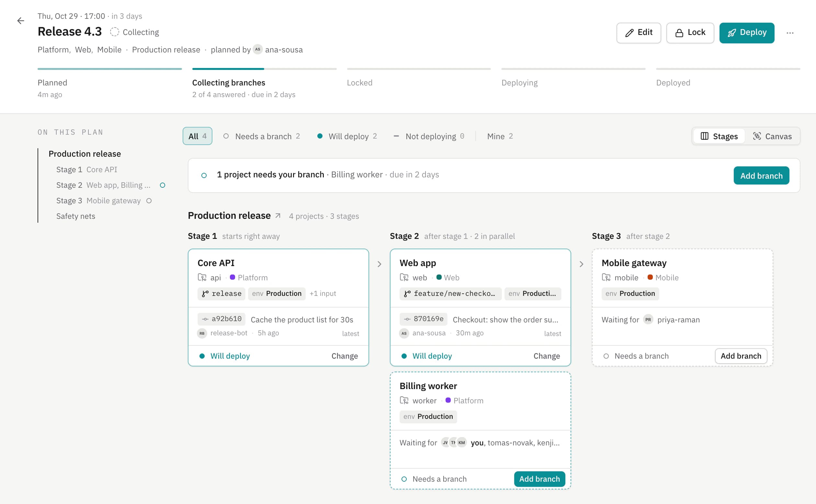Click the priya-raman avatar on Mobile gateway
The width and height of the screenshot is (816, 504).
(x=648, y=319)
